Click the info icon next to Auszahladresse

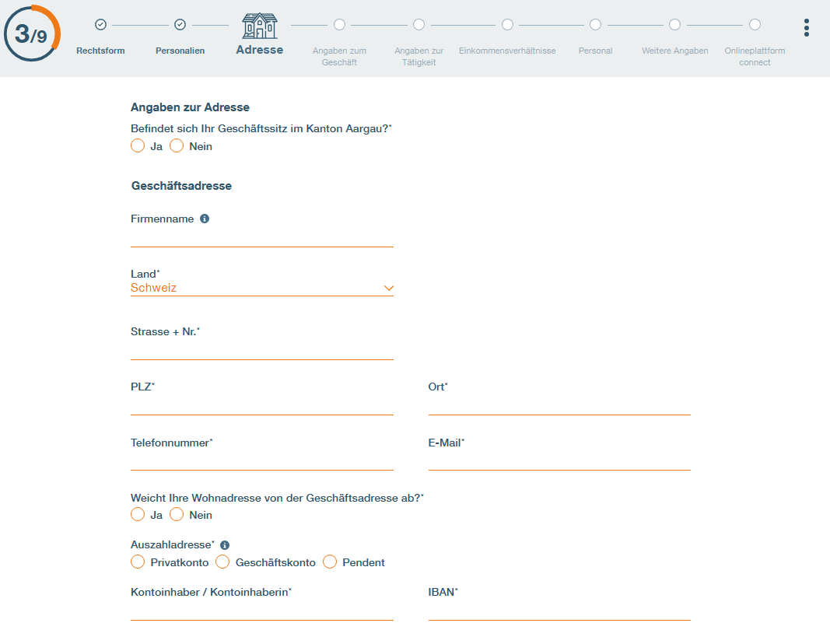coord(225,545)
